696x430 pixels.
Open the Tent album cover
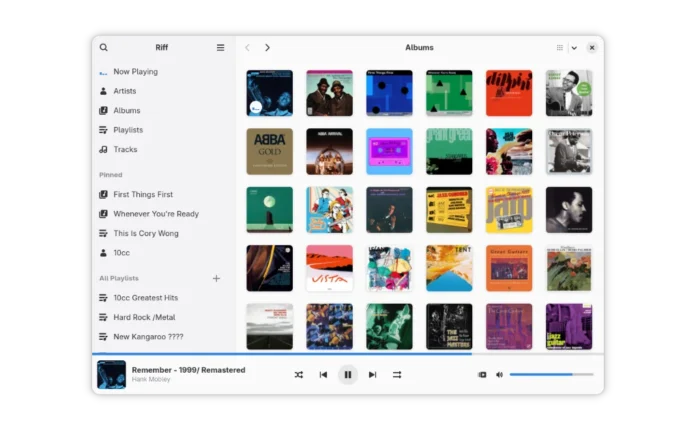click(x=449, y=268)
